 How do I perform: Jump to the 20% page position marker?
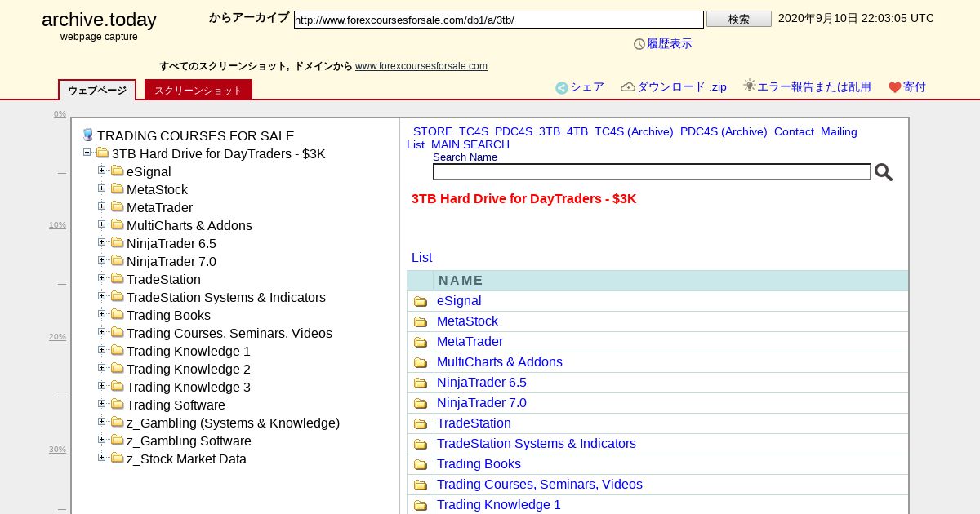[57, 337]
